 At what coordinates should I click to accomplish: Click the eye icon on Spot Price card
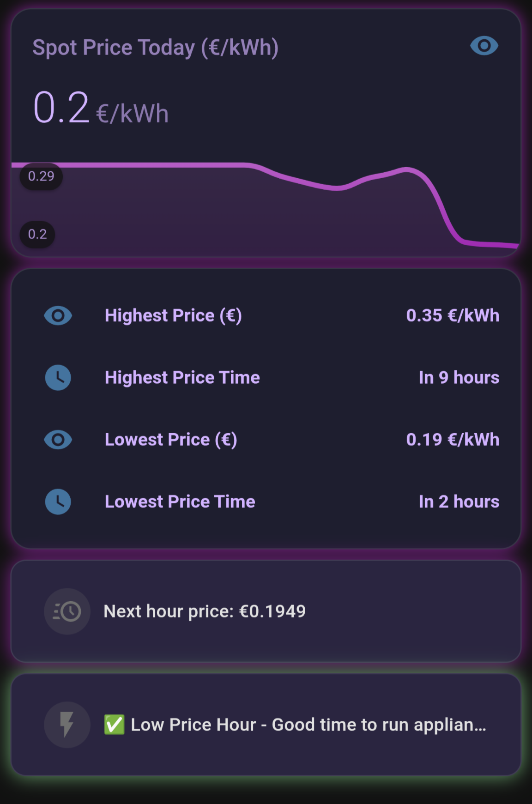(484, 46)
